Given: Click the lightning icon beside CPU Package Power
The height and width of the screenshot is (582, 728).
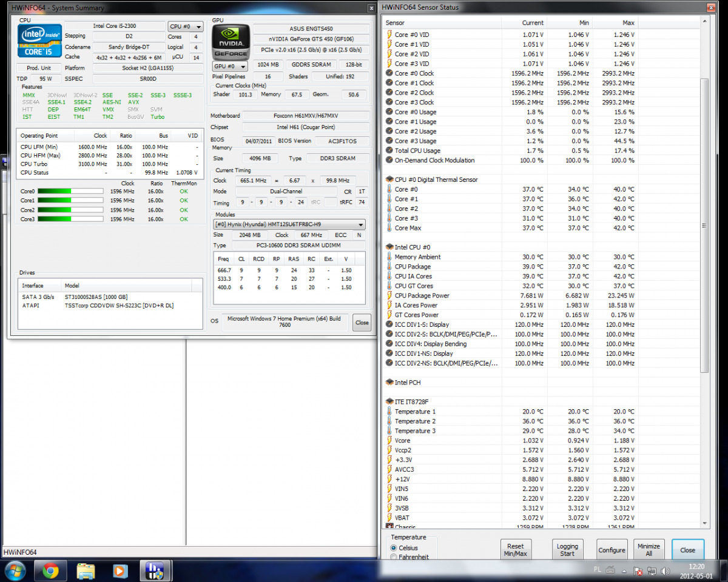Looking at the screenshot, I should click(x=389, y=296).
